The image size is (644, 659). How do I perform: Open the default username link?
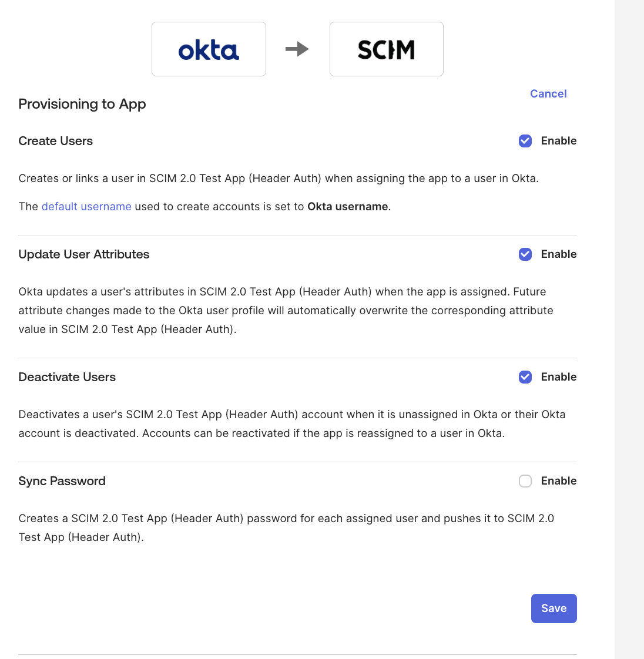pyautogui.click(x=86, y=207)
